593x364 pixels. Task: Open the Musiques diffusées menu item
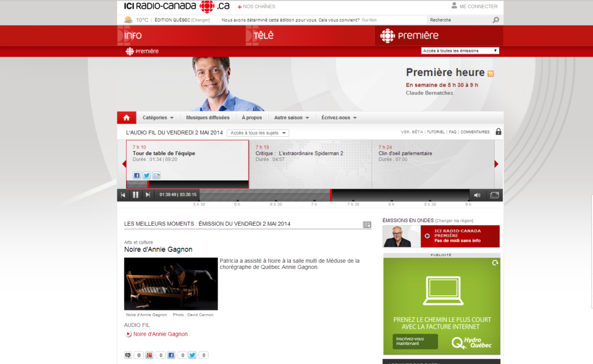point(208,118)
